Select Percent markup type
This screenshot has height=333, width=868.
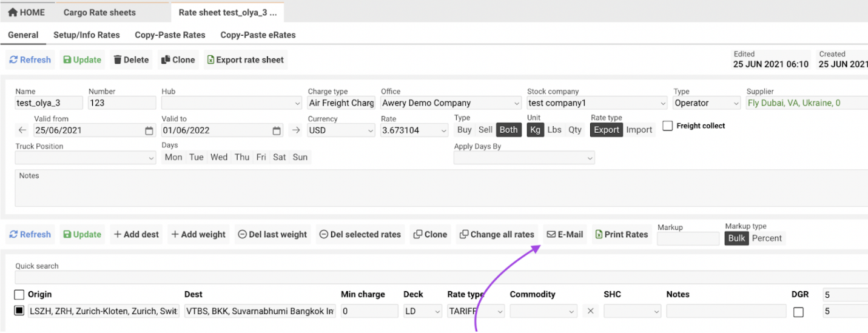[767, 238]
